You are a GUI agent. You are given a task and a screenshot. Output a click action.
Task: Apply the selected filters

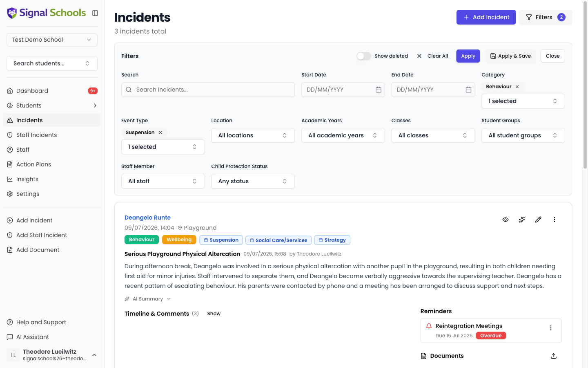coord(468,56)
